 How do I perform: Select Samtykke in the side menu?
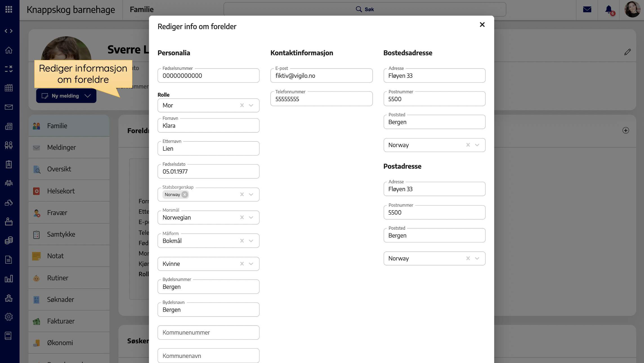click(69, 234)
